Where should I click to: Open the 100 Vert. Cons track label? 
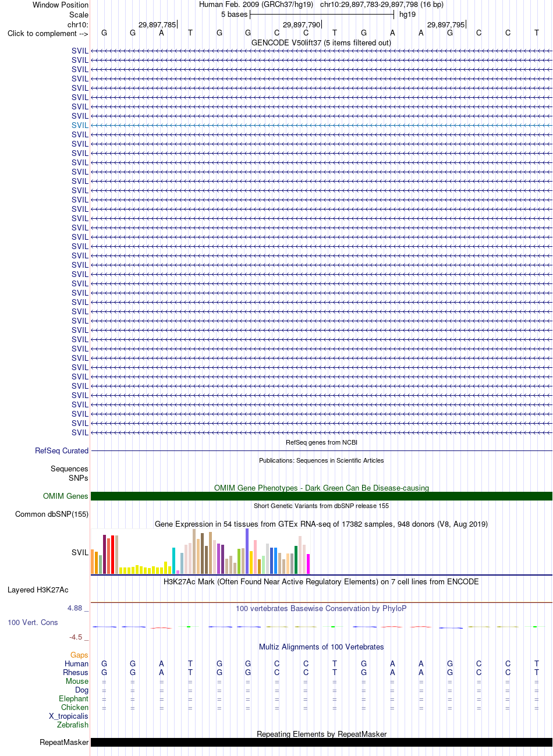point(33,622)
